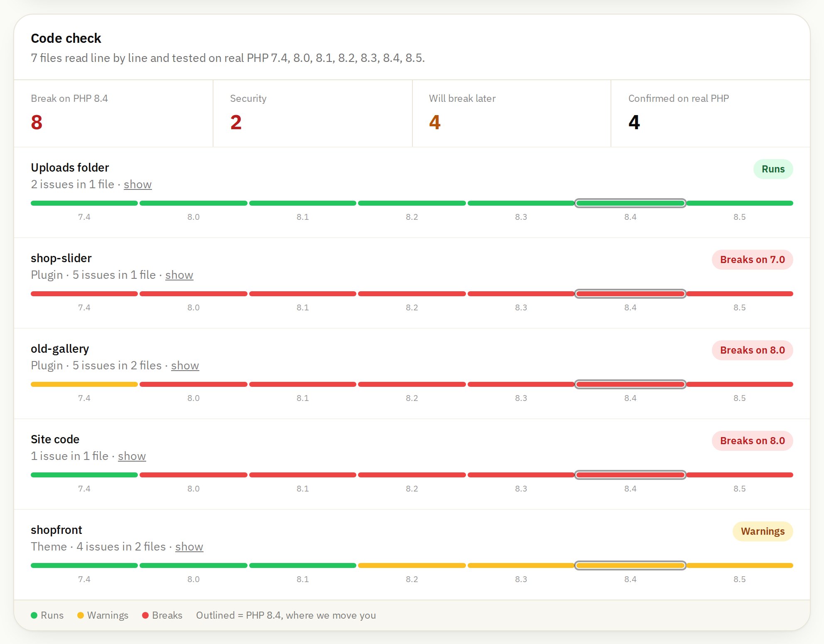Click the Site code heading
Screen dimensions: 824x644
55,439
